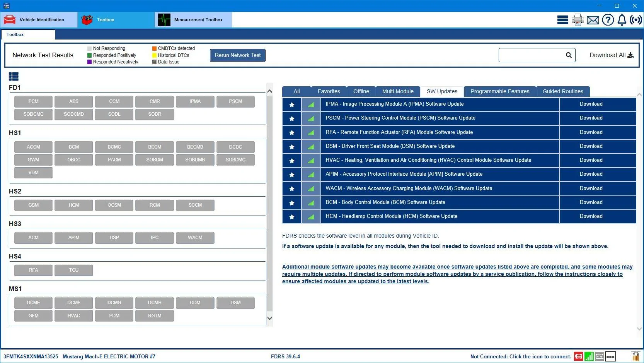Click the FDRS 39.6.4 version text

285,357
